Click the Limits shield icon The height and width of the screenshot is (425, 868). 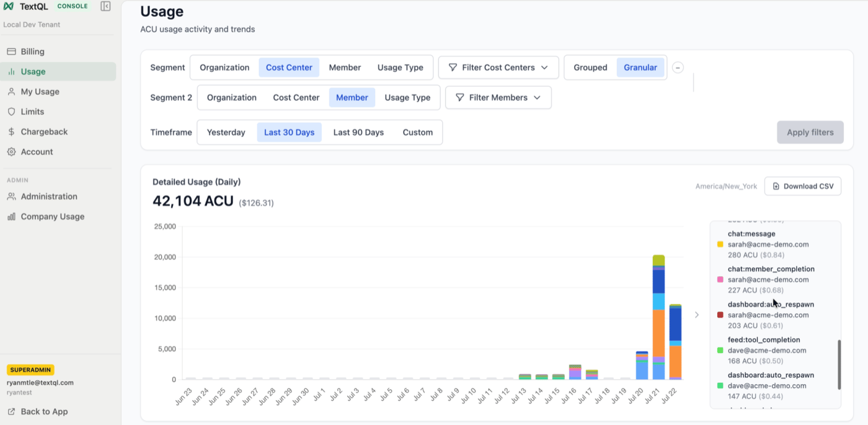tap(11, 112)
